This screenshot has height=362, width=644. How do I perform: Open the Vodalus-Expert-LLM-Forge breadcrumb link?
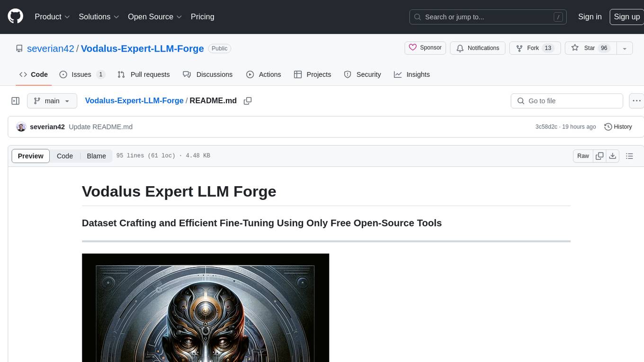(134, 100)
